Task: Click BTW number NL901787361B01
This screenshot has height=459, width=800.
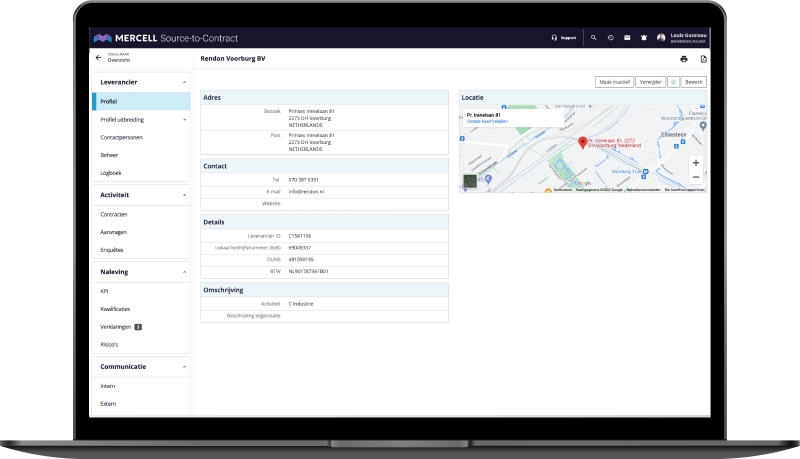Action: click(x=309, y=271)
